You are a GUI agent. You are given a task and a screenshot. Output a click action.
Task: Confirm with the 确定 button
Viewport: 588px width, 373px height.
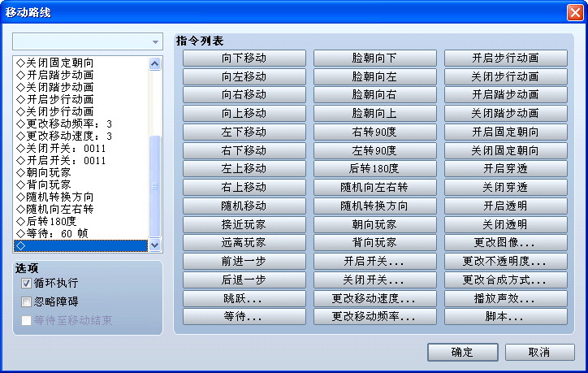pos(463,352)
